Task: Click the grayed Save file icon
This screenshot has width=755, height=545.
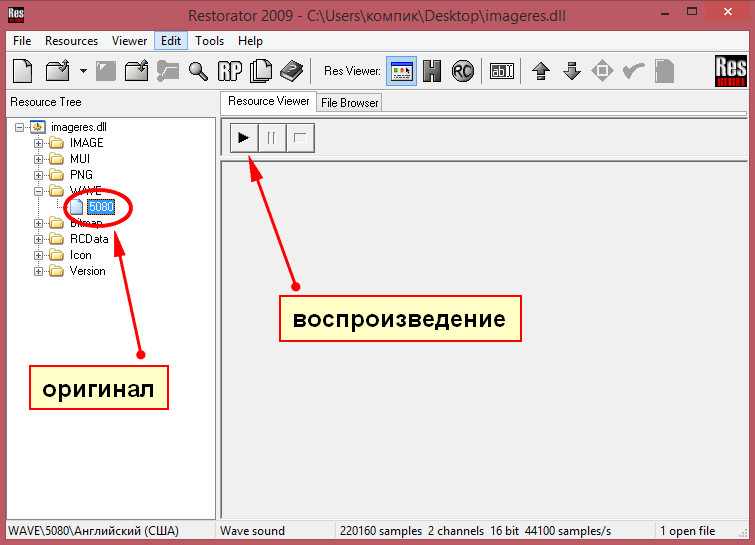Action: [106, 71]
